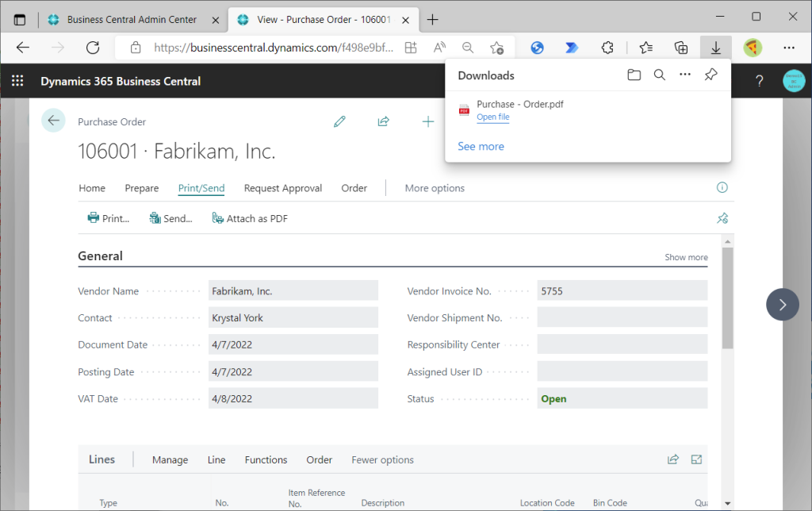Click the page vertical scrollbar thumb
This screenshot has height=511, width=812.
pyautogui.click(x=728, y=298)
